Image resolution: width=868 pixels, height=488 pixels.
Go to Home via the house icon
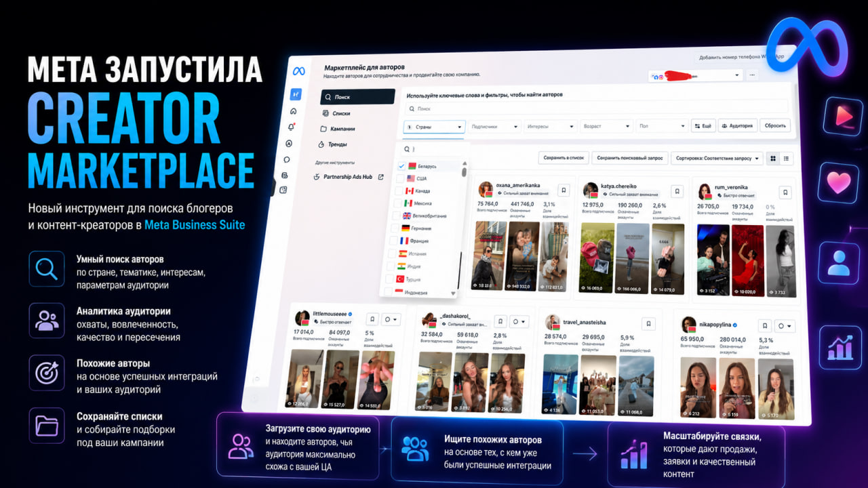click(x=293, y=111)
